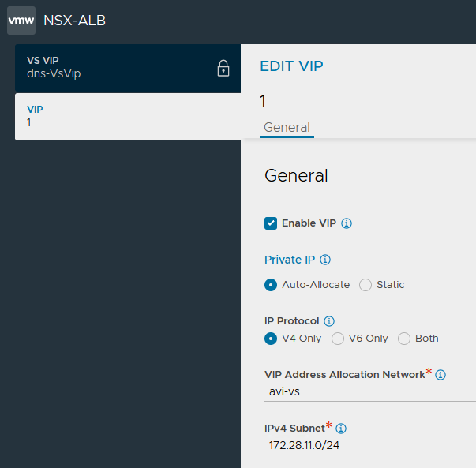This screenshot has height=468, width=476.
Task: Open info icon beside IPv4 Subnet
Action: coord(341,429)
